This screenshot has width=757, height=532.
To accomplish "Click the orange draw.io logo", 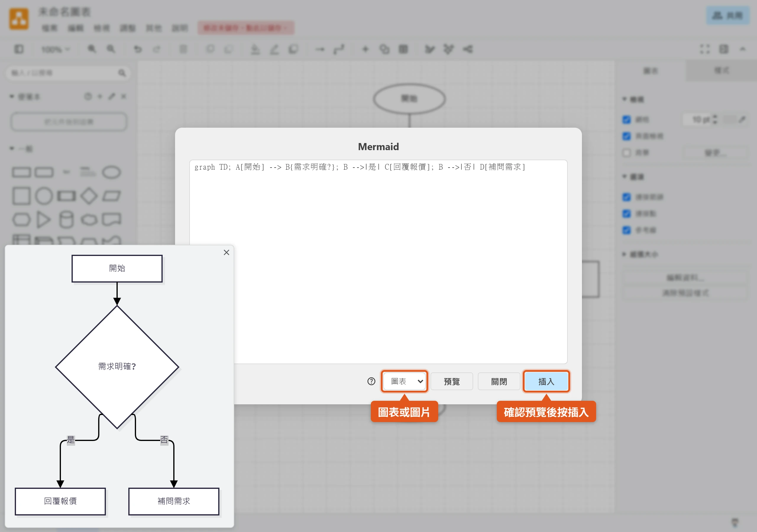I will 19,19.
